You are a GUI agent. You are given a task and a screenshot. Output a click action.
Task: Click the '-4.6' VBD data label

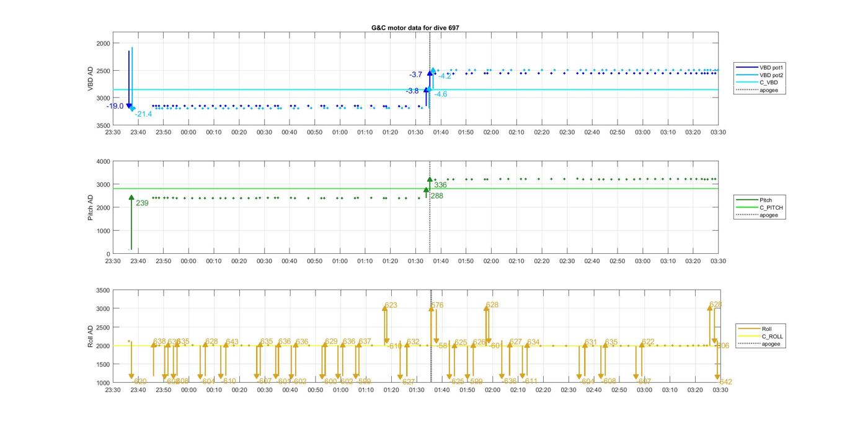(x=440, y=94)
